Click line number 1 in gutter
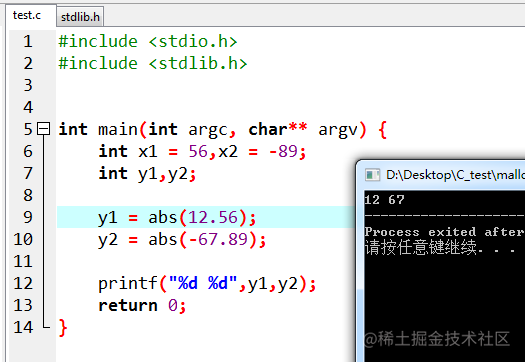 (x=28, y=42)
